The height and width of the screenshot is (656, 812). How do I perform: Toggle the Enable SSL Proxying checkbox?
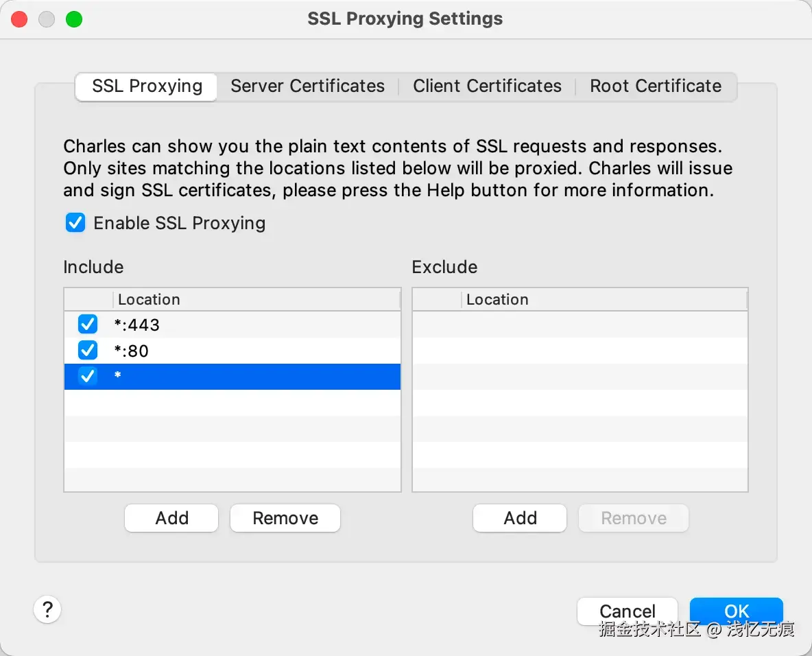click(75, 223)
